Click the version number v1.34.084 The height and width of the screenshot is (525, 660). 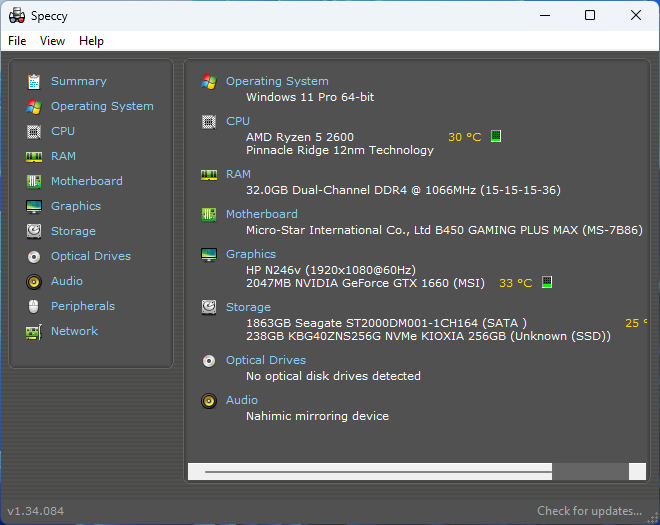[x=36, y=511]
